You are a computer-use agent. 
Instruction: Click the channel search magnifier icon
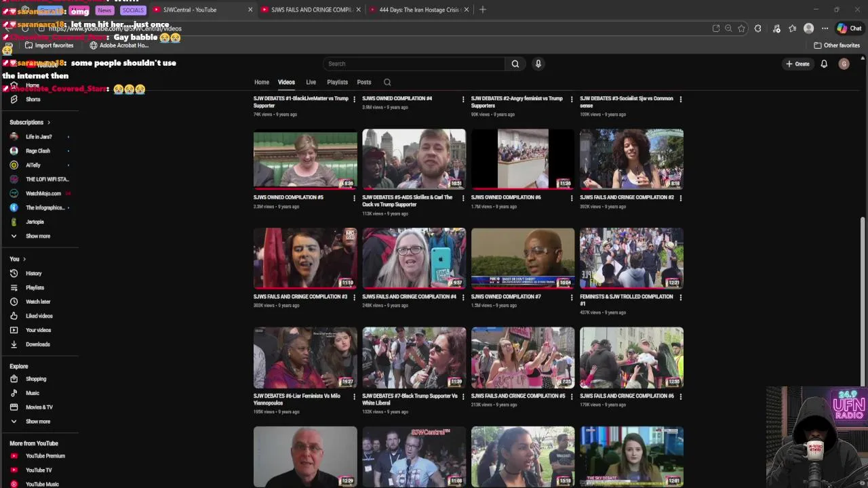pyautogui.click(x=387, y=83)
